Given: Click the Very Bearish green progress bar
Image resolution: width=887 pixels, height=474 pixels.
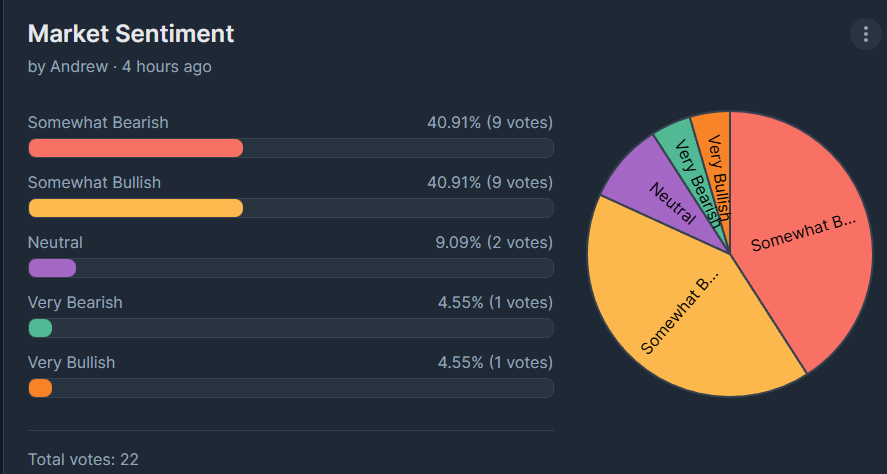Looking at the screenshot, I should tap(41, 328).
